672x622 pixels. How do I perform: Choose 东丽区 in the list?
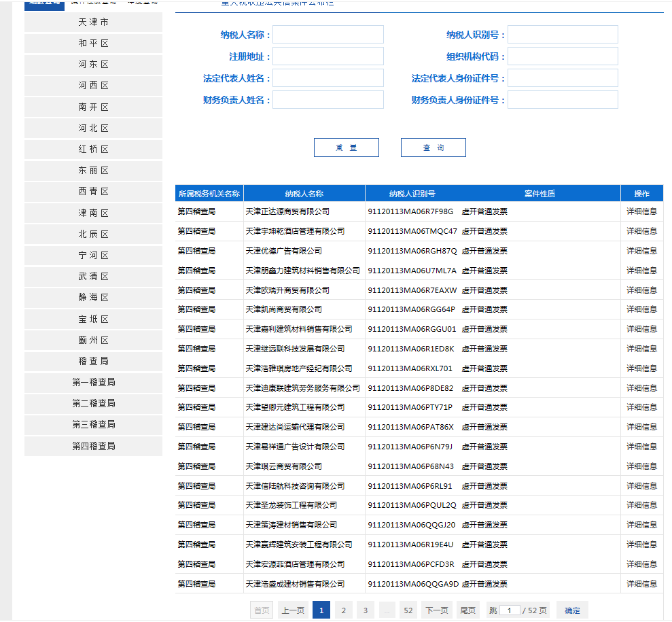tap(94, 171)
